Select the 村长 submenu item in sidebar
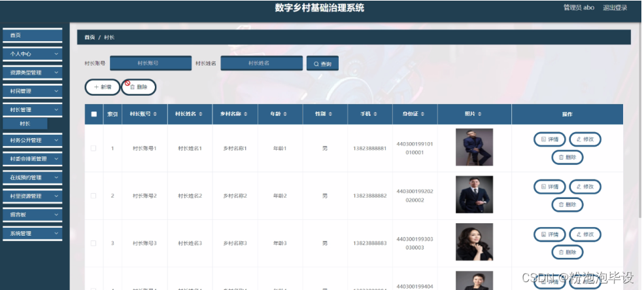This screenshot has width=644, height=290. coord(25,123)
